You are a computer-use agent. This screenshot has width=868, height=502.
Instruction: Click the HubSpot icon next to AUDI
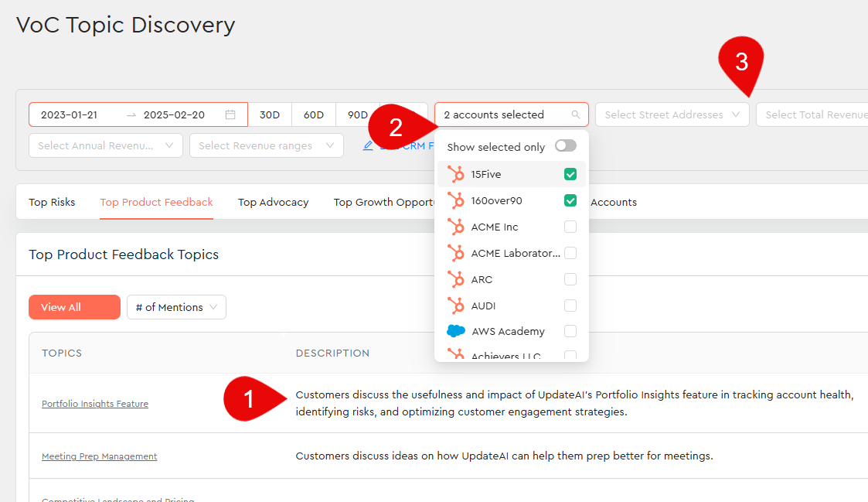tap(455, 306)
